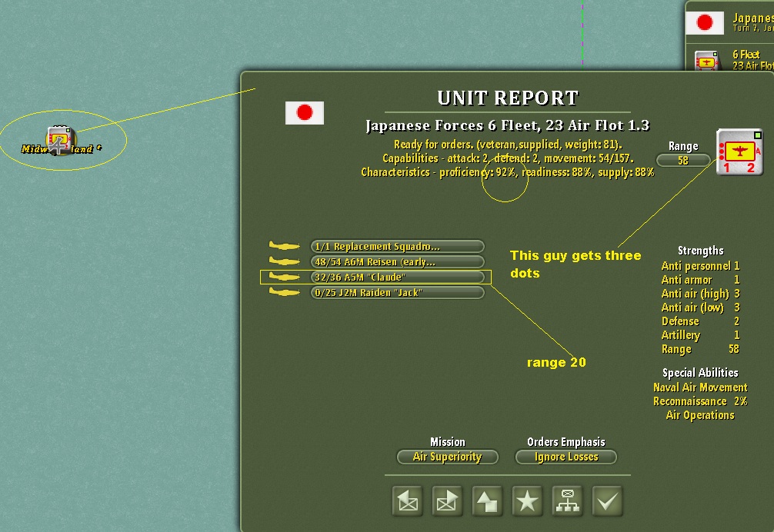This screenshot has width=774, height=532.
Task: Click the Naval Air Movement ability
Action: click(x=700, y=387)
